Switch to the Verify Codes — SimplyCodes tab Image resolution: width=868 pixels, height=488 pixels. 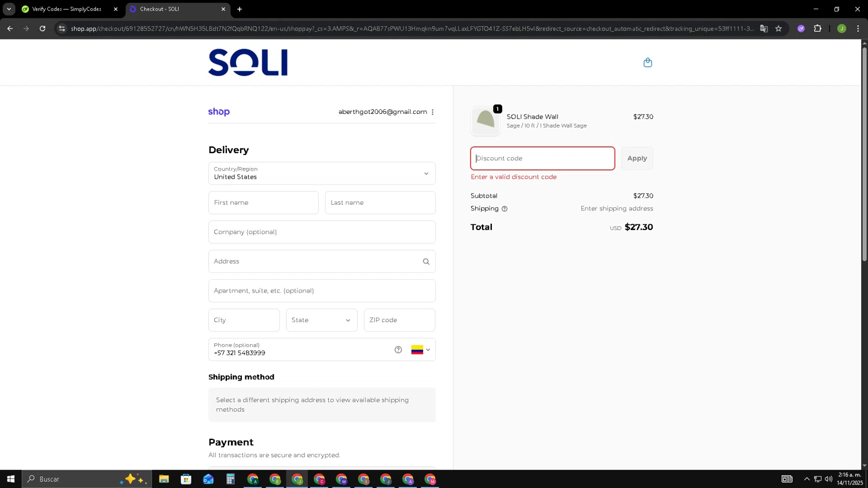click(x=67, y=9)
